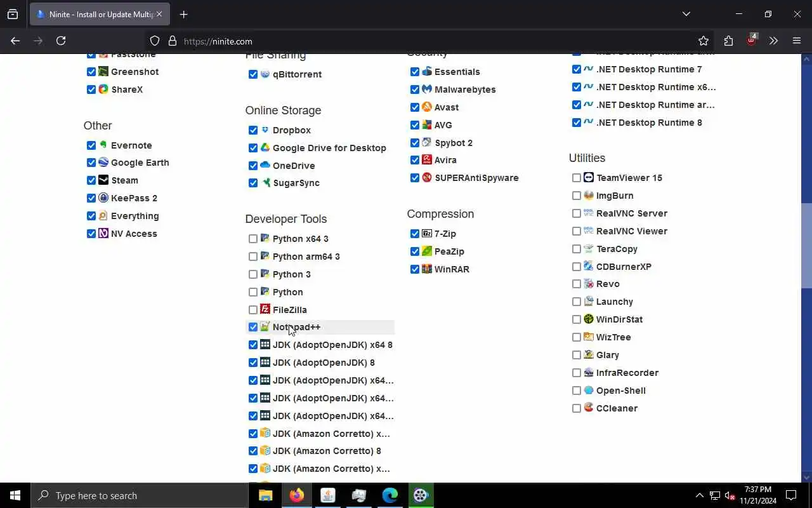Click the KeePass 2 icon
This screenshot has width=812, height=508.
click(103, 198)
